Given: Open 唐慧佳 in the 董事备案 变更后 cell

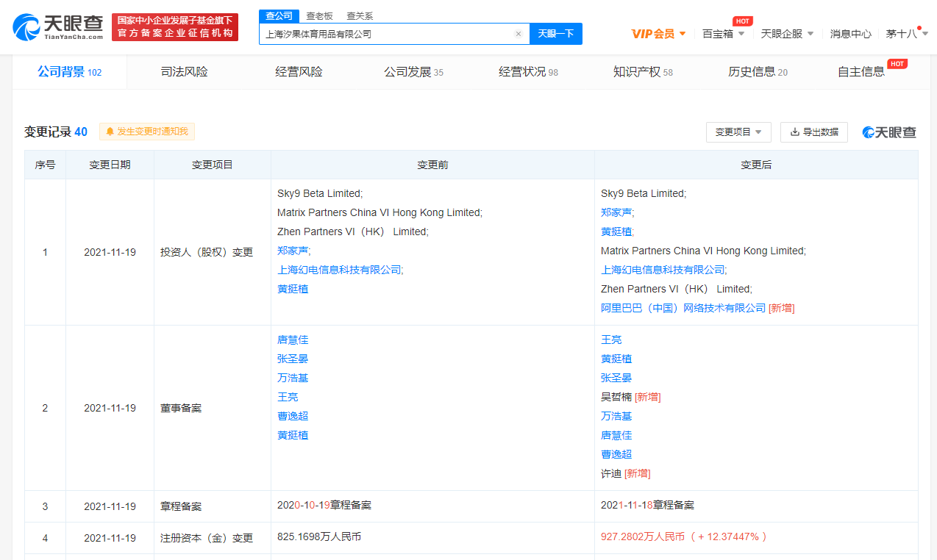Looking at the screenshot, I should pos(616,435).
